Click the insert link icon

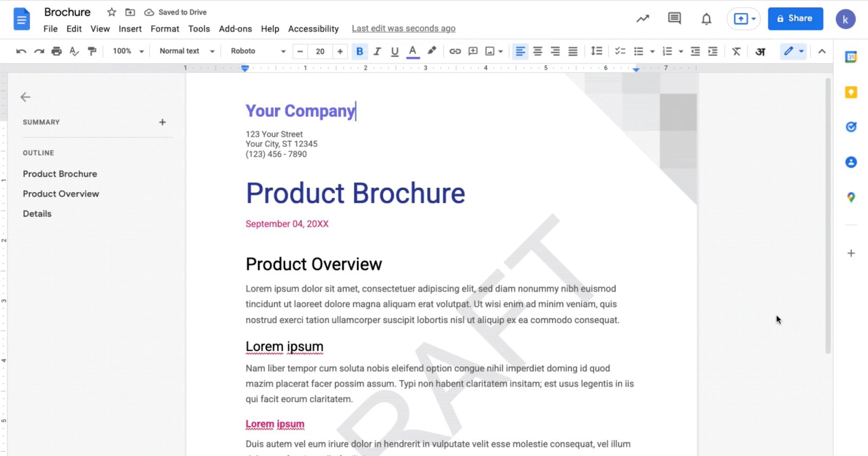(x=455, y=51)
